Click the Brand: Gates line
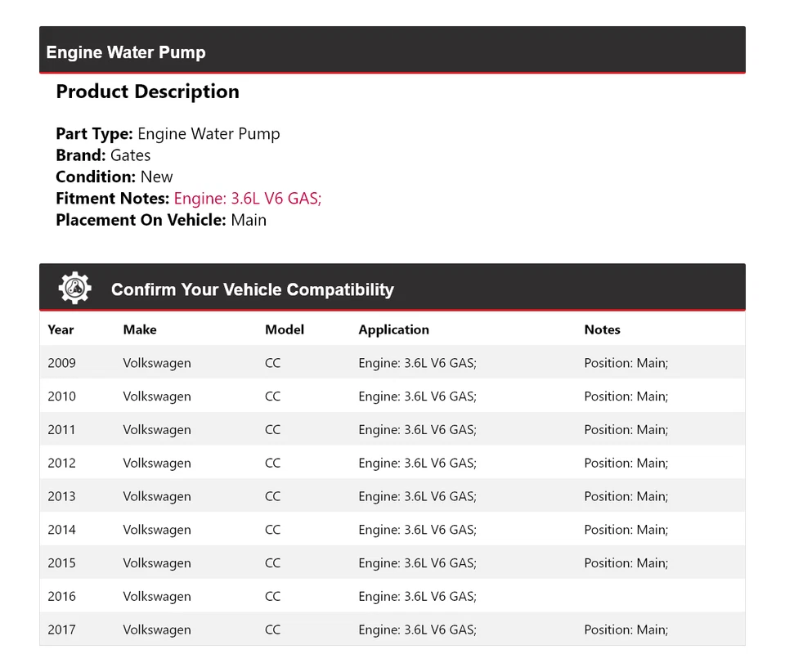Image resolution: width=785 pixels, height=672 pixels. click(x=103, y=155)
